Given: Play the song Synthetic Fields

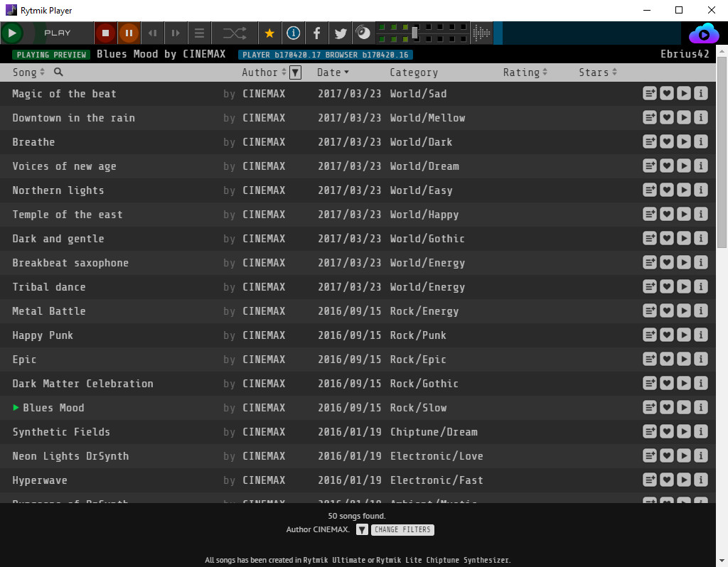Looking at the screenshot, I should pyautogui.click(x=684, y=431).
